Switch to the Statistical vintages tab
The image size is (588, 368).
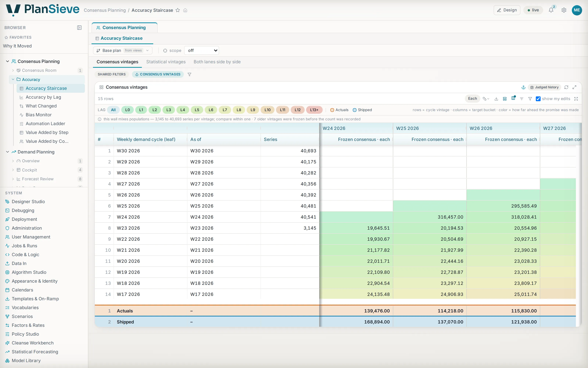[166, 62]
